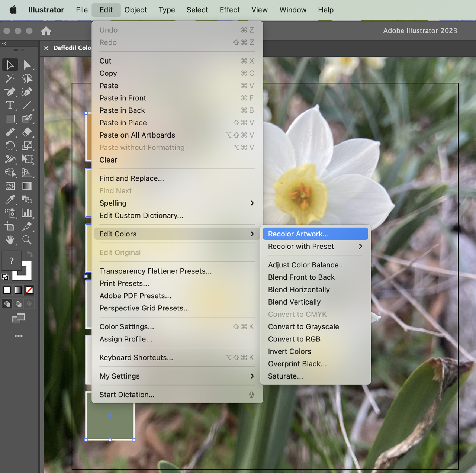Select the Eyedropper tool

coord(10,200)
